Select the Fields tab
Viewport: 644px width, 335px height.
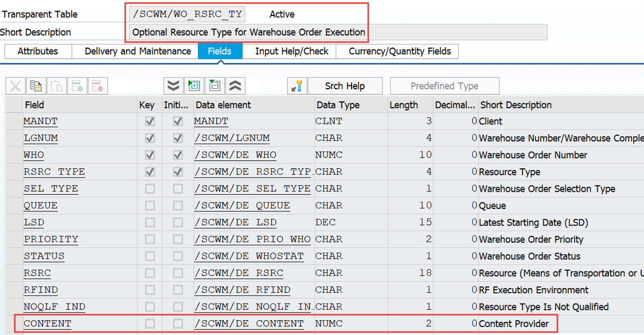click(x=220, y=52)
